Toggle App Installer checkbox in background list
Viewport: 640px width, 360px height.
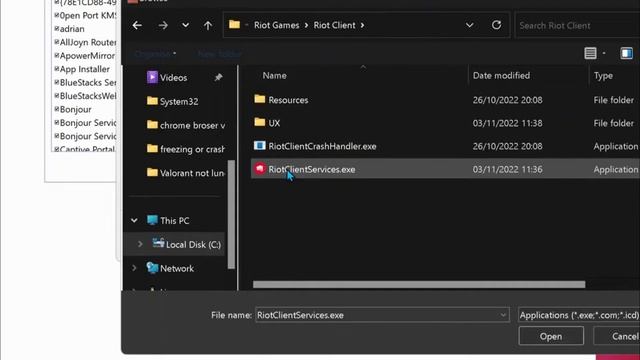pos(57,69)
